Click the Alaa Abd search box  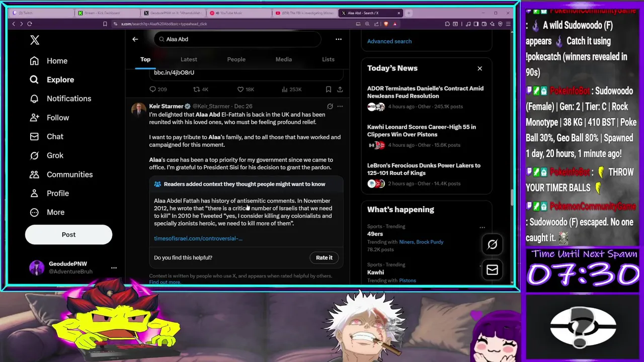click(237, 39)
